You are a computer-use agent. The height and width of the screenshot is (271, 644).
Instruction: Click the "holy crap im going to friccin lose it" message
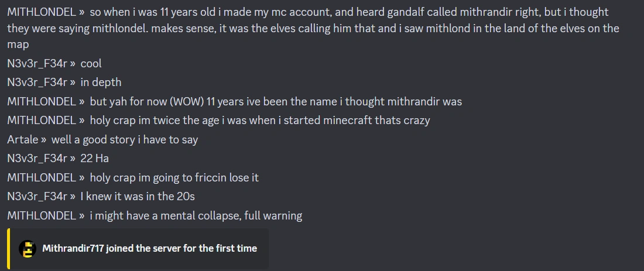coord(174,178)
